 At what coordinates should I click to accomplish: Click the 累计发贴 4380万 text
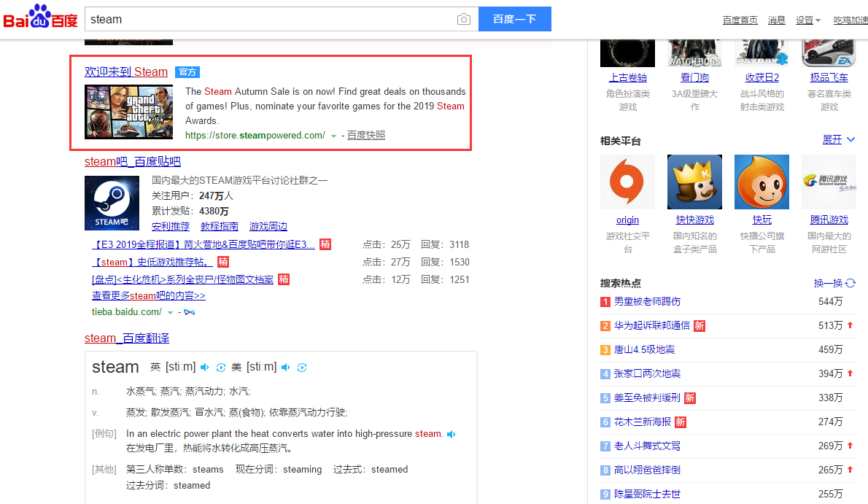point(190,211)
